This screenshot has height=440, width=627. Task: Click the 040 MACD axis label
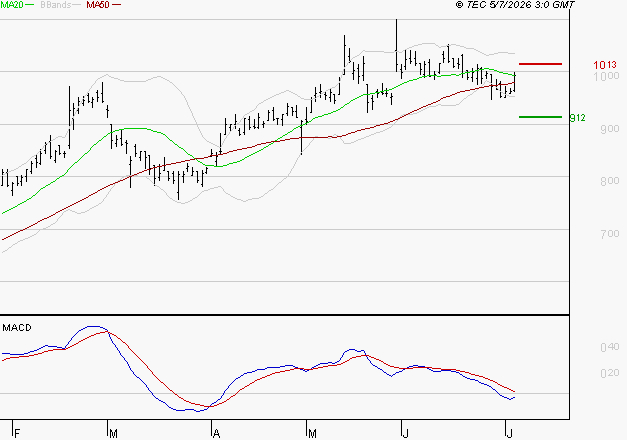(x=609, y=347)
